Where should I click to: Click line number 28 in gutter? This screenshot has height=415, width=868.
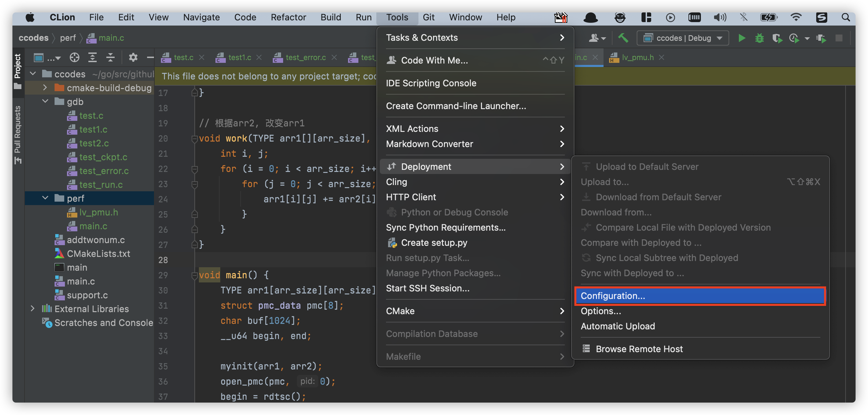coord(163,260)
